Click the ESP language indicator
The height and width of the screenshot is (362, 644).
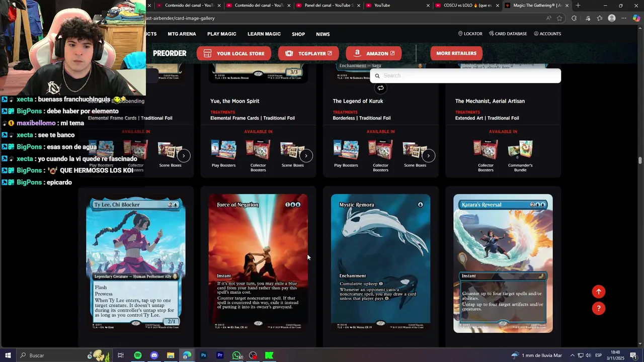pyautogui.click(x=599, y=355)
